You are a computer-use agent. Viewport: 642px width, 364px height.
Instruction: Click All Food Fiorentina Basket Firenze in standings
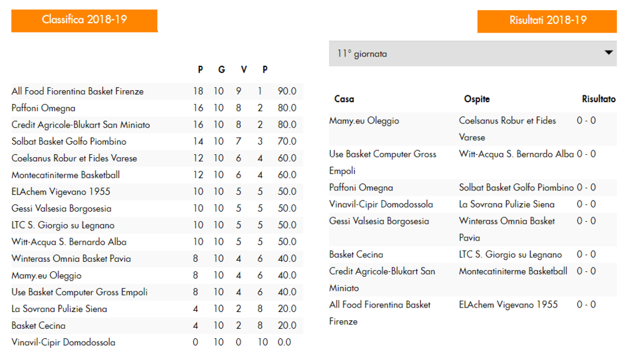tap(77, 91)
